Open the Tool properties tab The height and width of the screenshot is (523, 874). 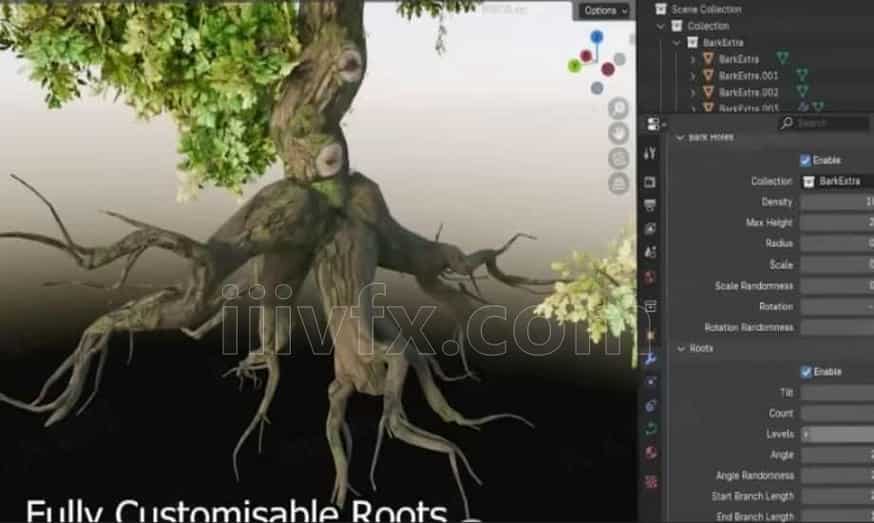click(x=650, y=153)
